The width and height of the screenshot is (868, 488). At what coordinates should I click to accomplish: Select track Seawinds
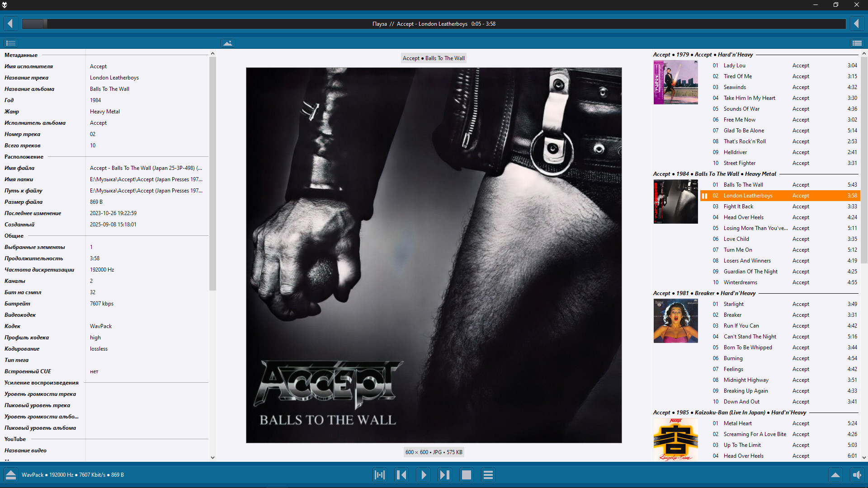(780, 87)
